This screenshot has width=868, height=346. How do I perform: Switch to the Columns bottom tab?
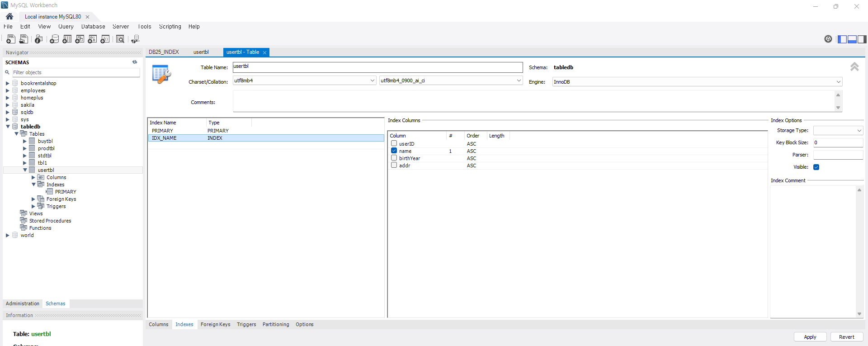159,324
